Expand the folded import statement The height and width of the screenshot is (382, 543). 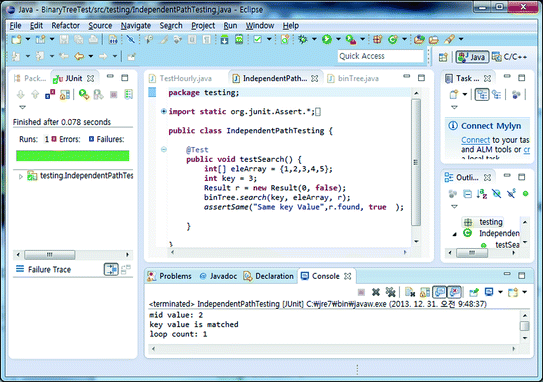[163, 112]
